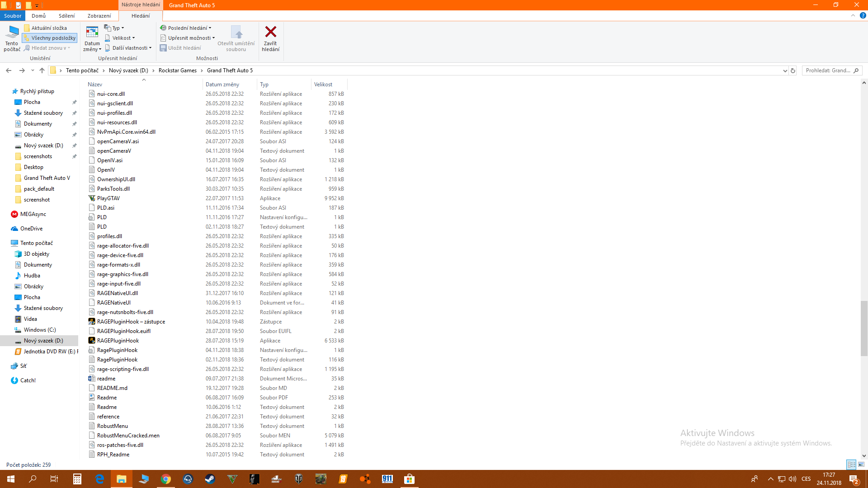Click Tento počítač search location icon
Viewport: 868px width, 488px height.
12,32
